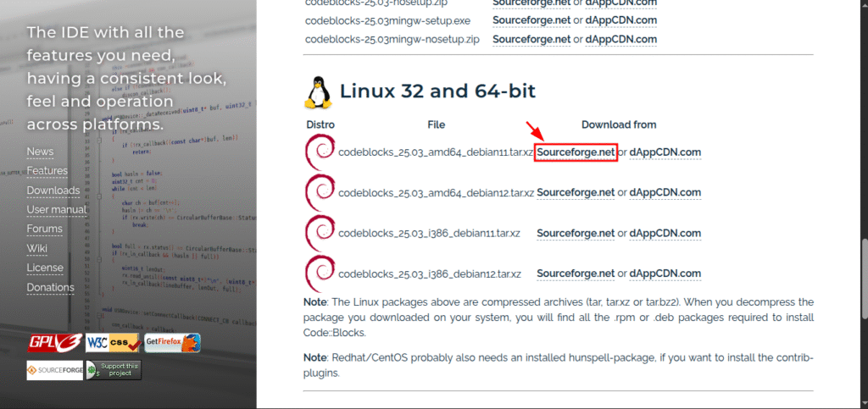Image resolution: width=868 pixels, height=409 pixels.
Task: Click the Support this project badge
Action: click(x=114, y=370)
